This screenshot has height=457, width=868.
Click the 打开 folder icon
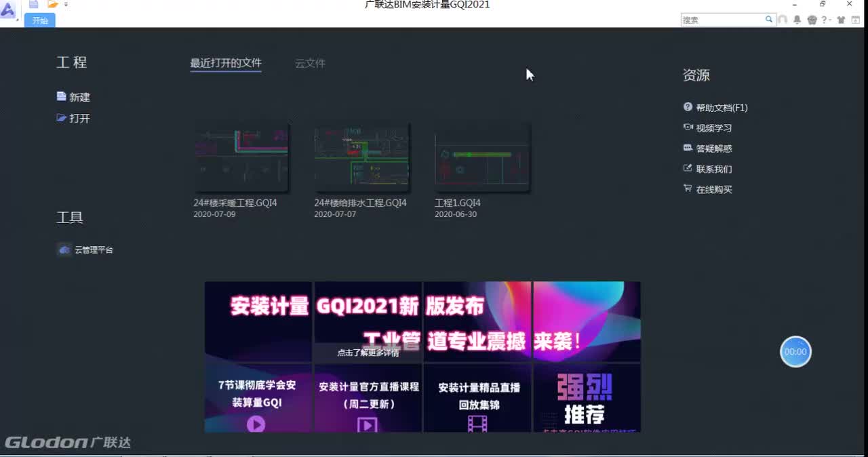pyautogui.click(x=62, y=117)
